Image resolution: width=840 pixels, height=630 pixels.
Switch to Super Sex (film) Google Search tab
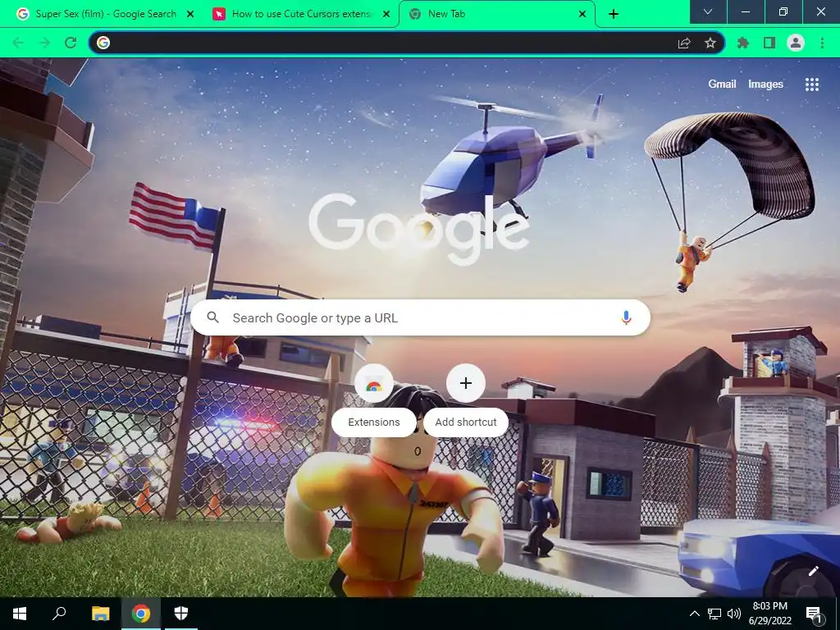(106, 14)
